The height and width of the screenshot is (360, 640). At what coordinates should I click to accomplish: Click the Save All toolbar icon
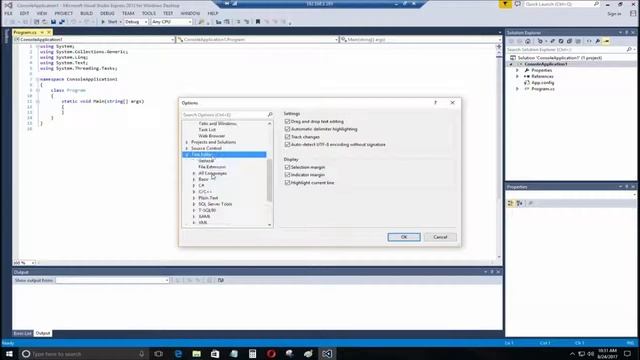tap(62, 22)
